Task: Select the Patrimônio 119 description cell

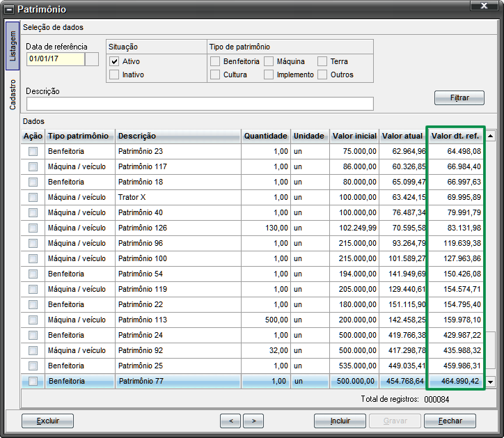Action: [x=178, y=289]
